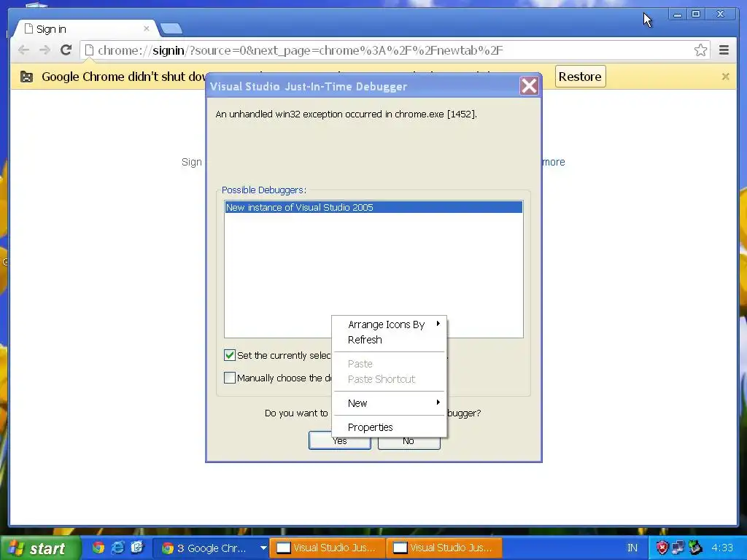The height and width of the screenshot is (560, 747).
Task: Close the Chrome window
Action: pyautogui.click(x=720, y=15)
